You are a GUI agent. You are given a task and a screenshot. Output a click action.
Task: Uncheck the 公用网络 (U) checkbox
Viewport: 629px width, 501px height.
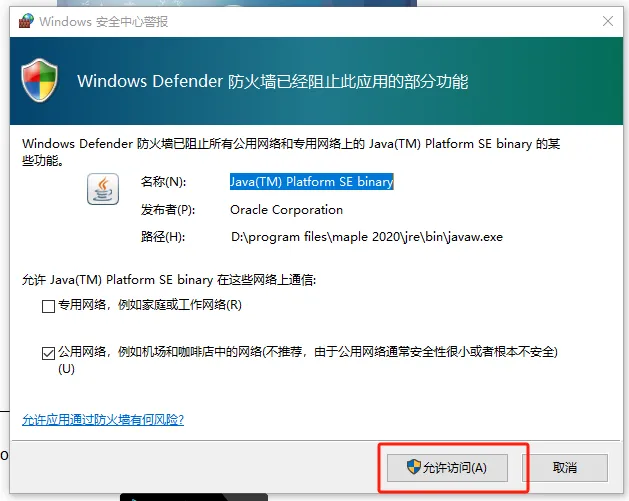[48, 353]
